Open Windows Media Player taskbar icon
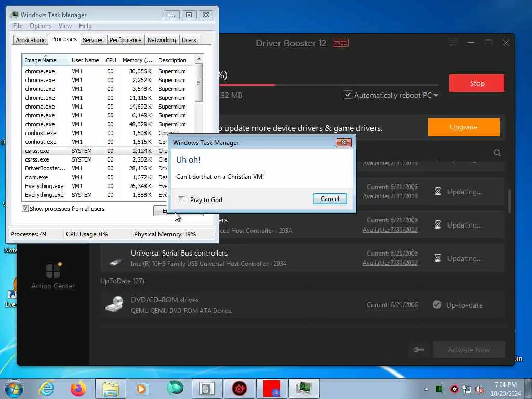The width and height of the screenshot is (532, 399). point(141,389)
